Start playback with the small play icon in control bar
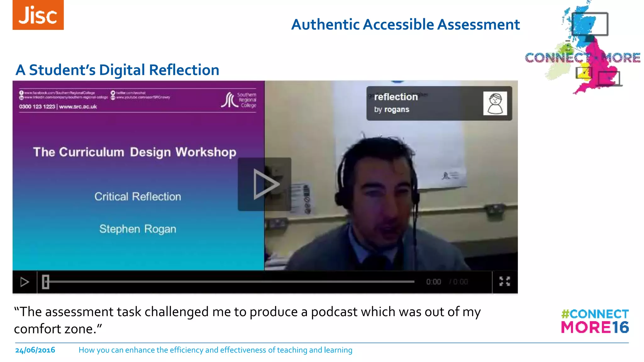Screen dimensions: 644x362 [25, 282]
